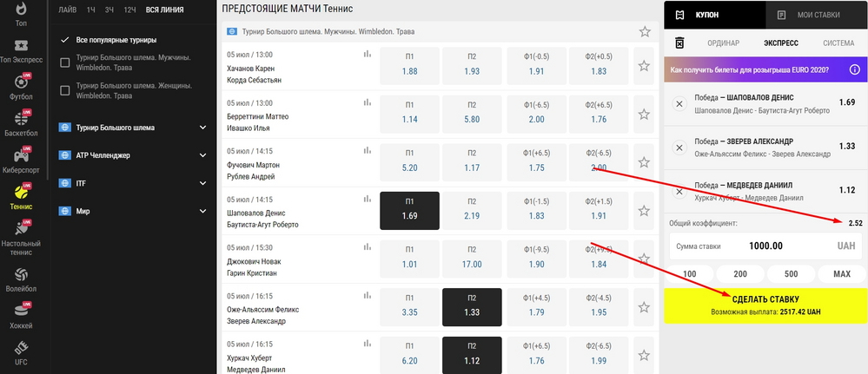Clear coupon with the trash icon
This screenshot has width=868, height=374.
tap(680, 43)
